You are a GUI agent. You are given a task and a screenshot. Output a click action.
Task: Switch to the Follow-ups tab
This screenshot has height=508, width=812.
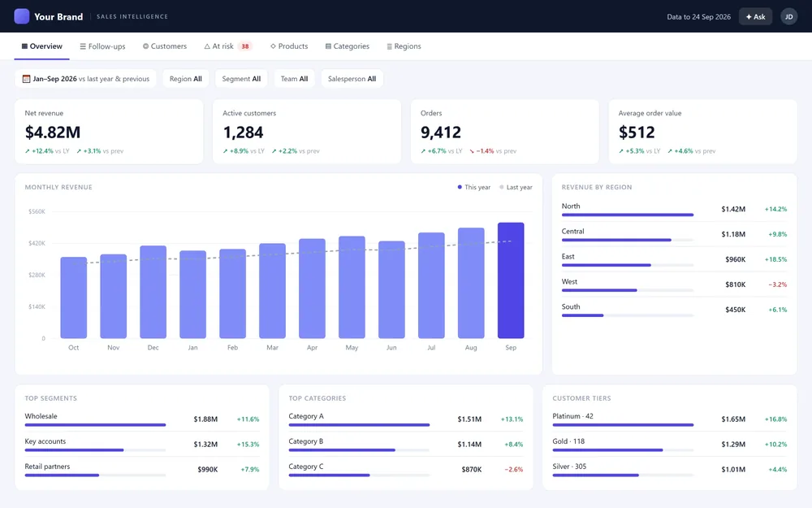(x=102, y=46)
